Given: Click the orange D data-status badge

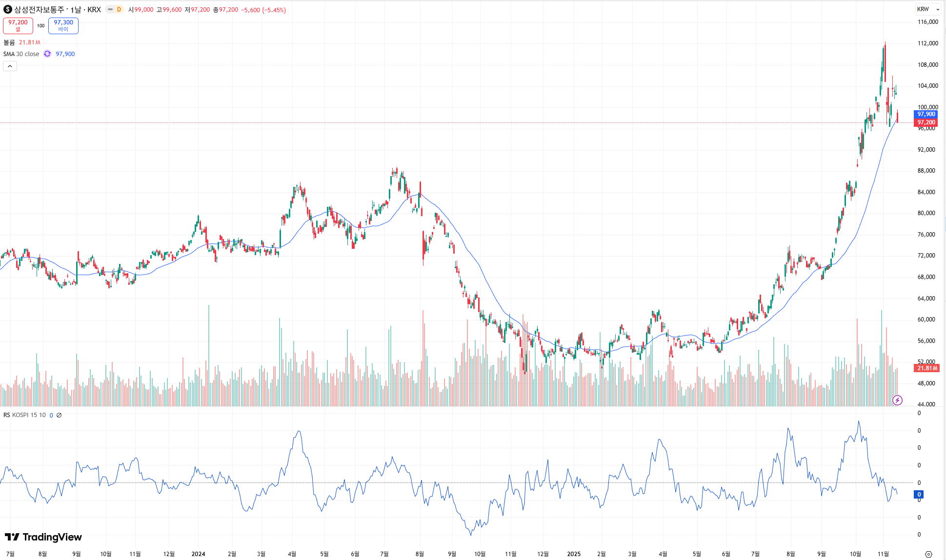Looking at the screenshot, I should 119,9.
